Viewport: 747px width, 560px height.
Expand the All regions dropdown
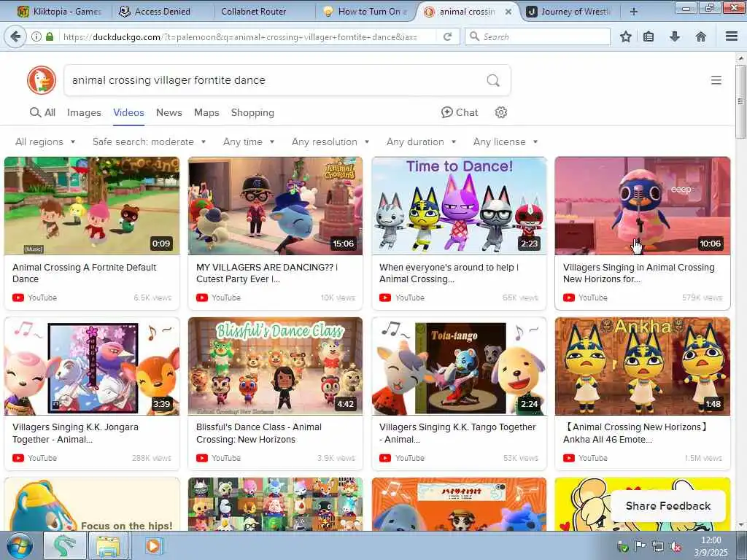point(45,142)
